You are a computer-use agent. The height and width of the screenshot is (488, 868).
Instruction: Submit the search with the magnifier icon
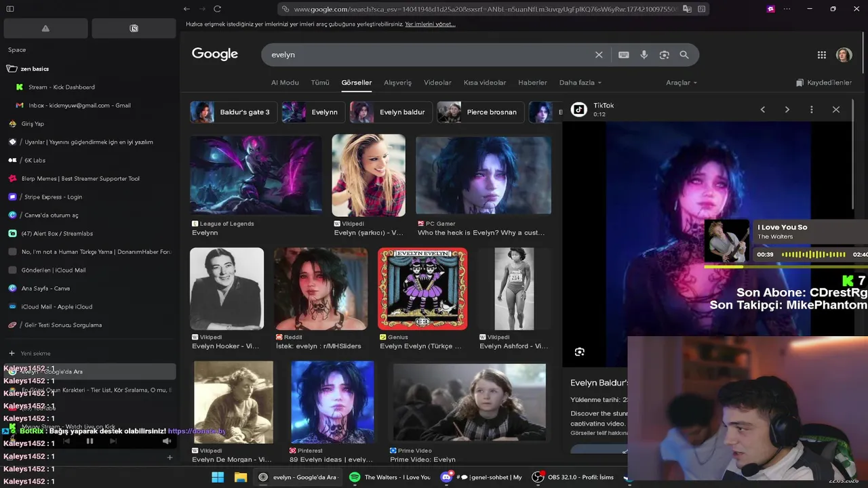coord(684,55)
